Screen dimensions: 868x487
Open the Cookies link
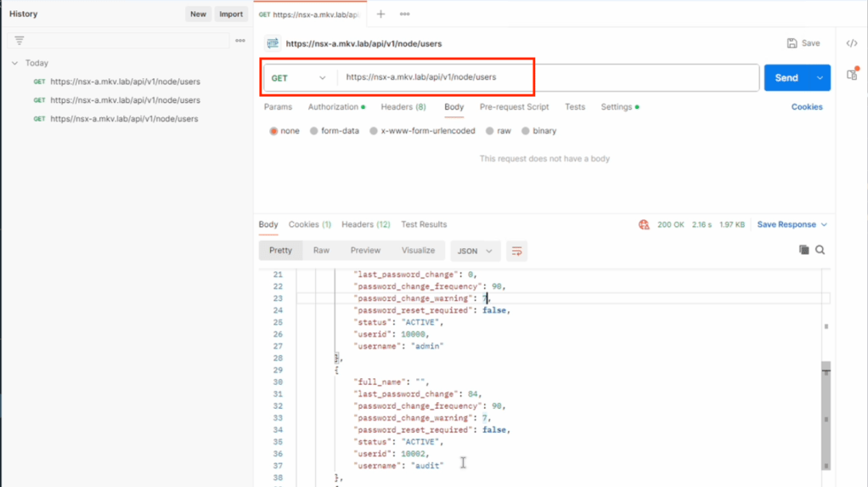coord(807,107)
